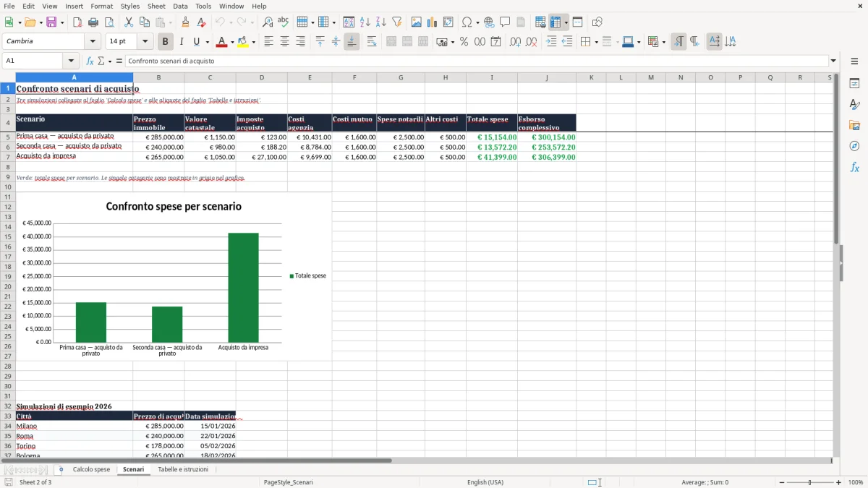This screenshot has width=868, height=488.
Task: Expand the Name Box dropdown for A1
Action: pos(71,61)
